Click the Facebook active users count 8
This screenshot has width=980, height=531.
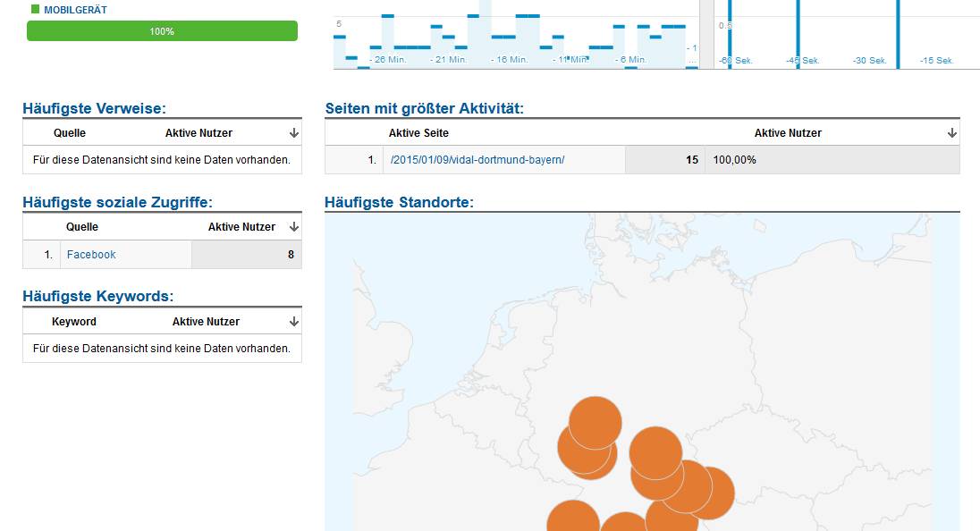click(291, 254)
